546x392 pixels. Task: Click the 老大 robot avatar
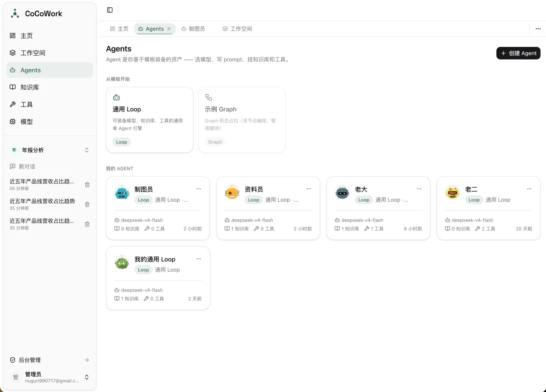[342, 193]
